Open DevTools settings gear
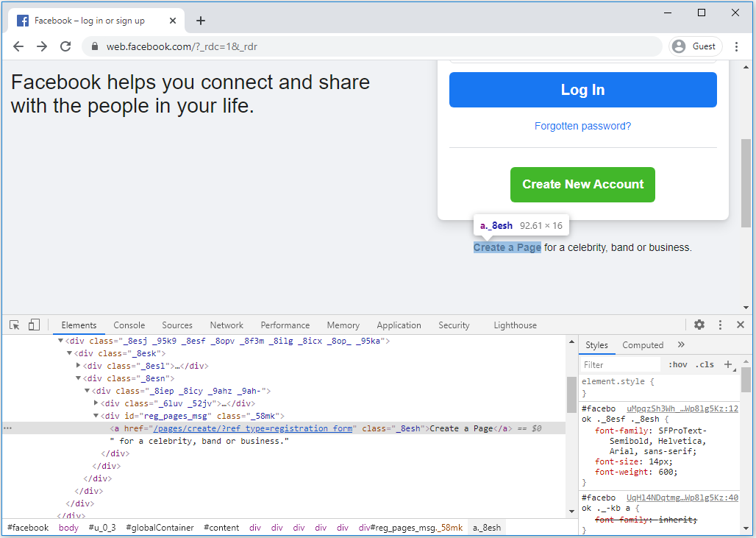This screenshot has width=756, height=538. (699, 325)
